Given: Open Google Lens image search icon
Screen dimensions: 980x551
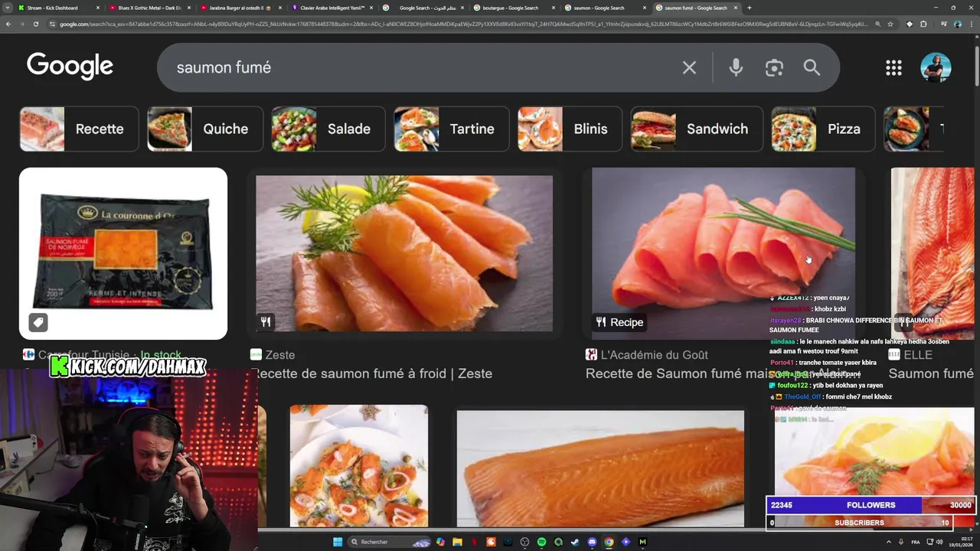Looking at the screenshot, I should pyautogui.click(x=774, y=67).
